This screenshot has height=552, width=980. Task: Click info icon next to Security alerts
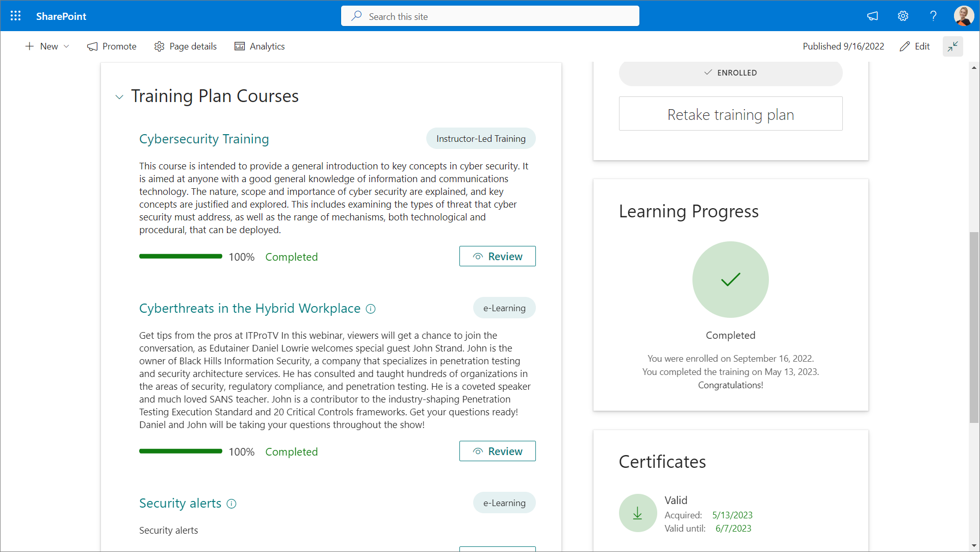click(231, 504)
